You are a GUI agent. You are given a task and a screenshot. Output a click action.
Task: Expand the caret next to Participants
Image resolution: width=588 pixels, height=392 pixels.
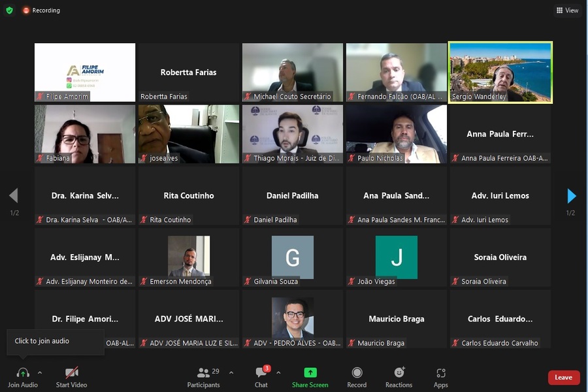[x=231, y=372]
